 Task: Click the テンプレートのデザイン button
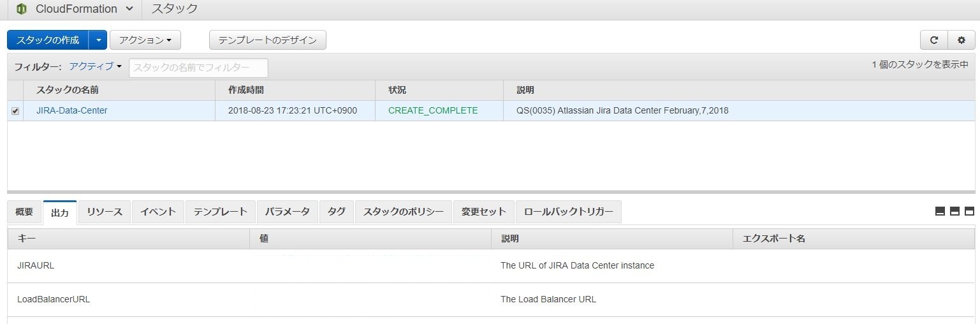[268, 40]
